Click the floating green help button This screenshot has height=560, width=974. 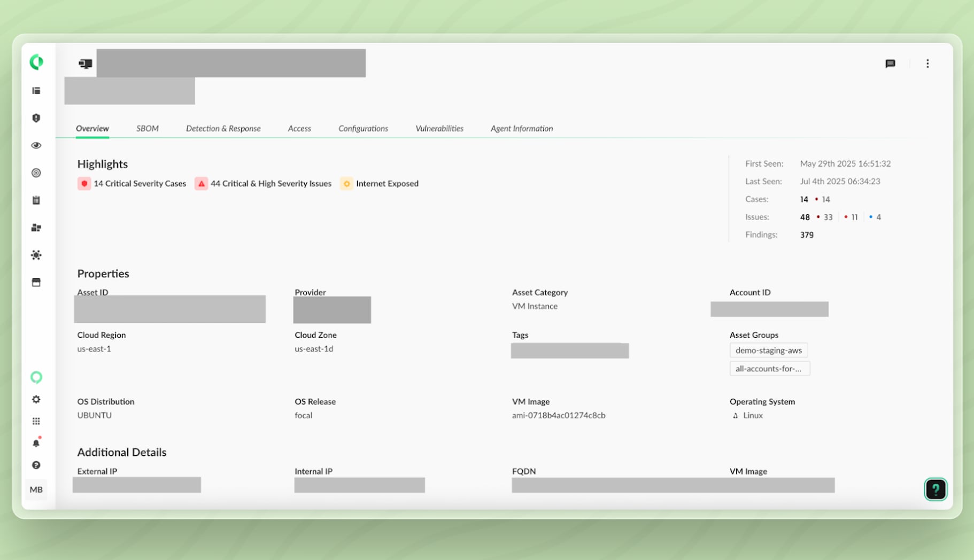click(x=936, y=489)
